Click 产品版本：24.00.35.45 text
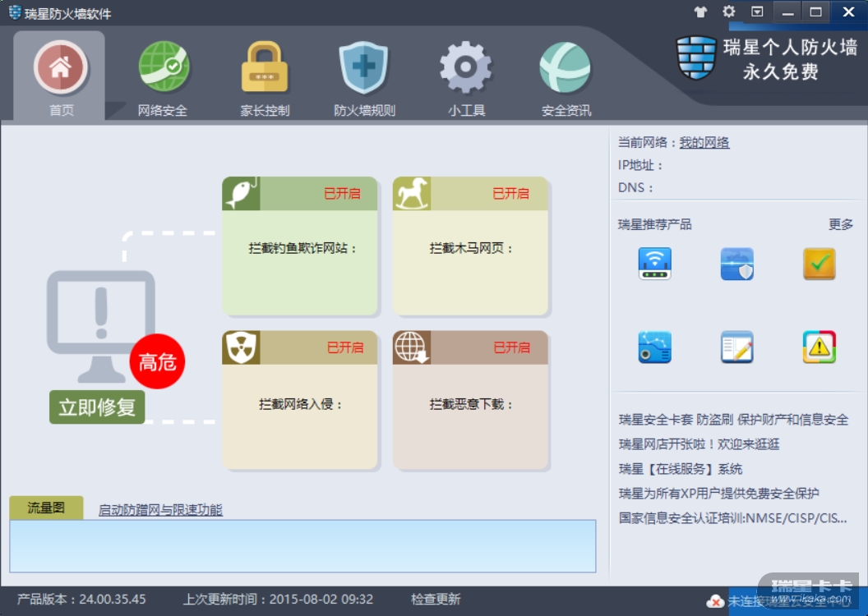 81,600
